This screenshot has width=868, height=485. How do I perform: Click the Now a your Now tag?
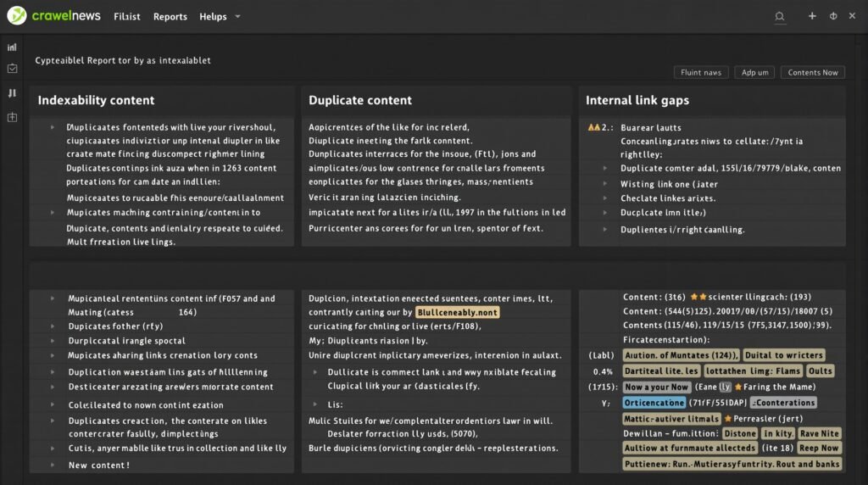(657, 387)
